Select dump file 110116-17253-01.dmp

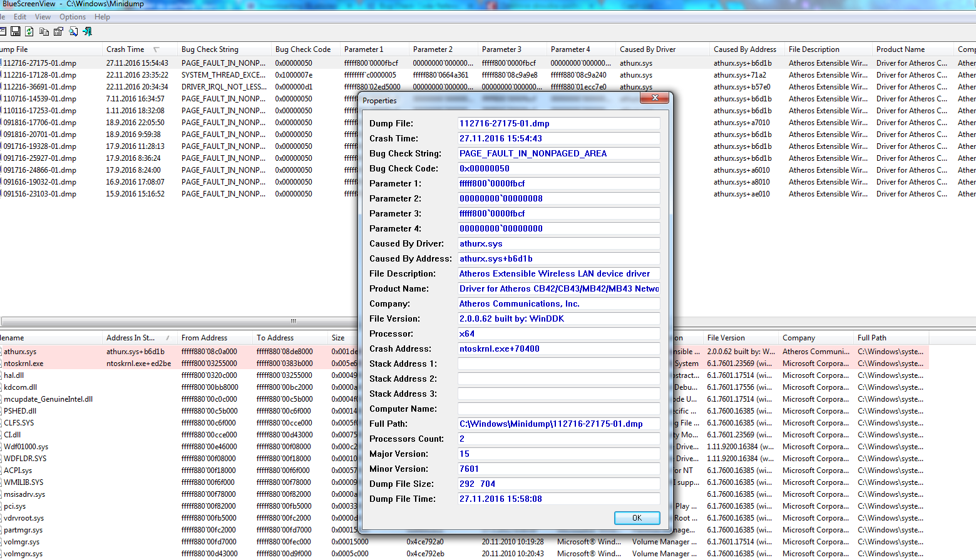[40, 111]
